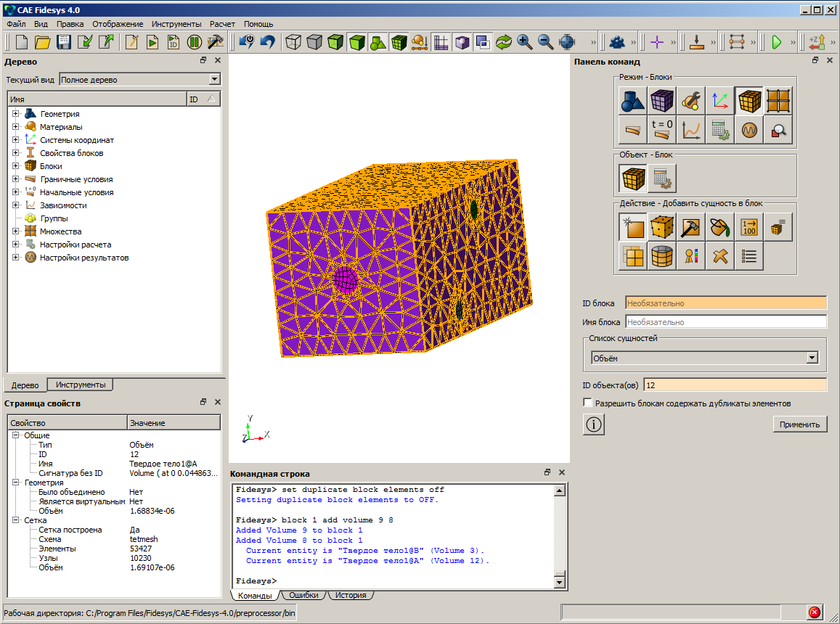Open Result settings mode with the wave icon
This screenshot has height=624, width=840.
point(749,130)
